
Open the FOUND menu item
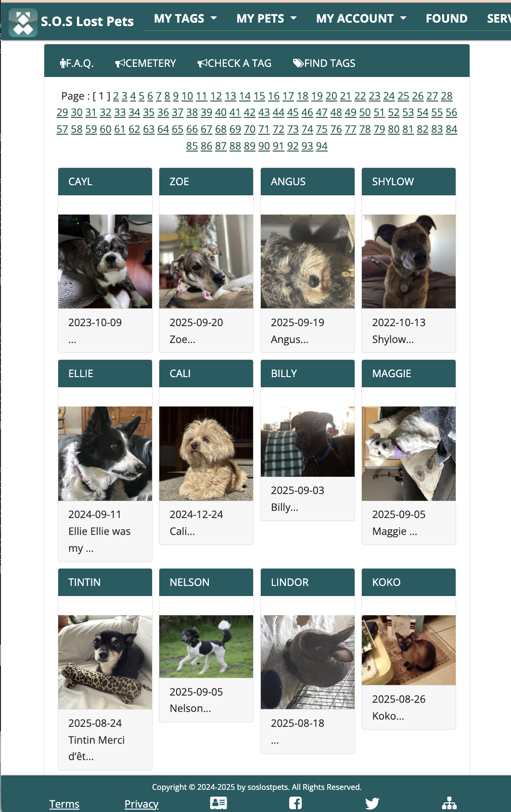click(447, 18)
